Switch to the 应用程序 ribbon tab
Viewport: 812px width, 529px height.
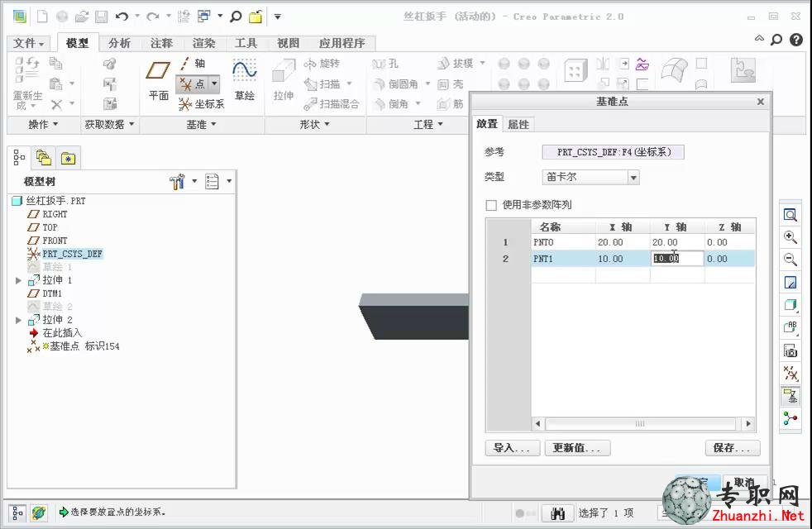(x=342, y=43)
